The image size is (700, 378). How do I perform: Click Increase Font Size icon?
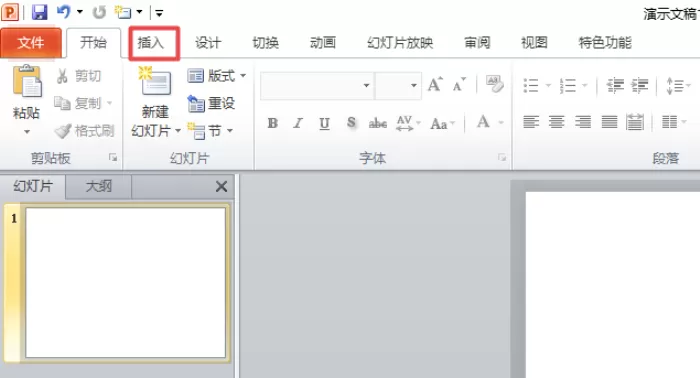coord(435,84)
